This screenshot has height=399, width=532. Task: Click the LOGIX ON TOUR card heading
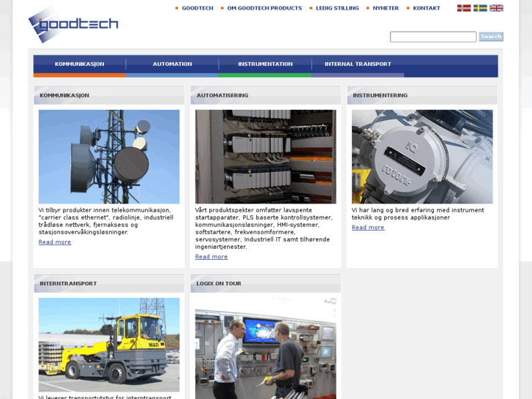pos(219,283)
